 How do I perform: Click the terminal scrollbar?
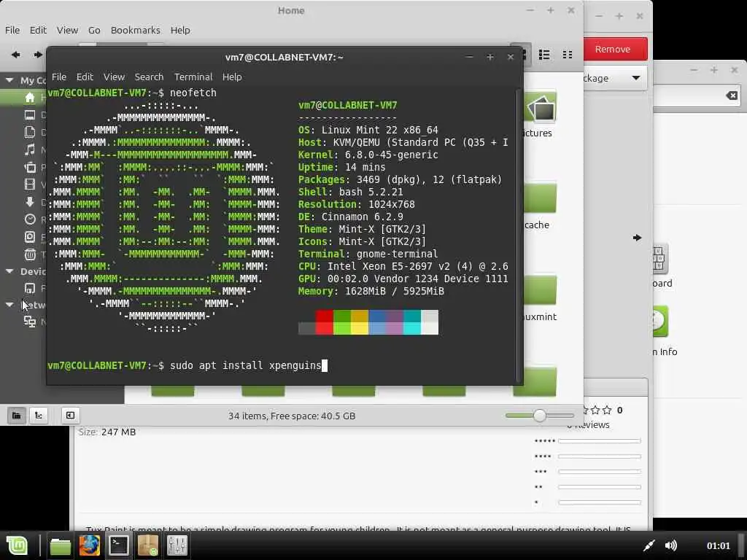click(x=518, y=235)
